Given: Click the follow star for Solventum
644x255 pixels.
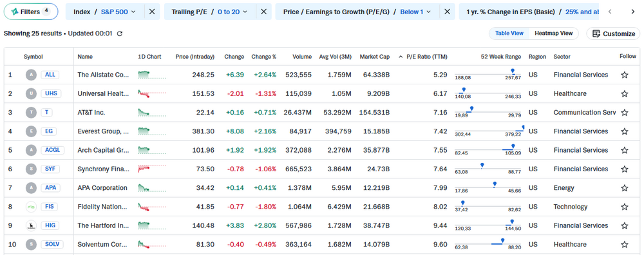Looking at the screenshot, I should click(x=624, y=245).
